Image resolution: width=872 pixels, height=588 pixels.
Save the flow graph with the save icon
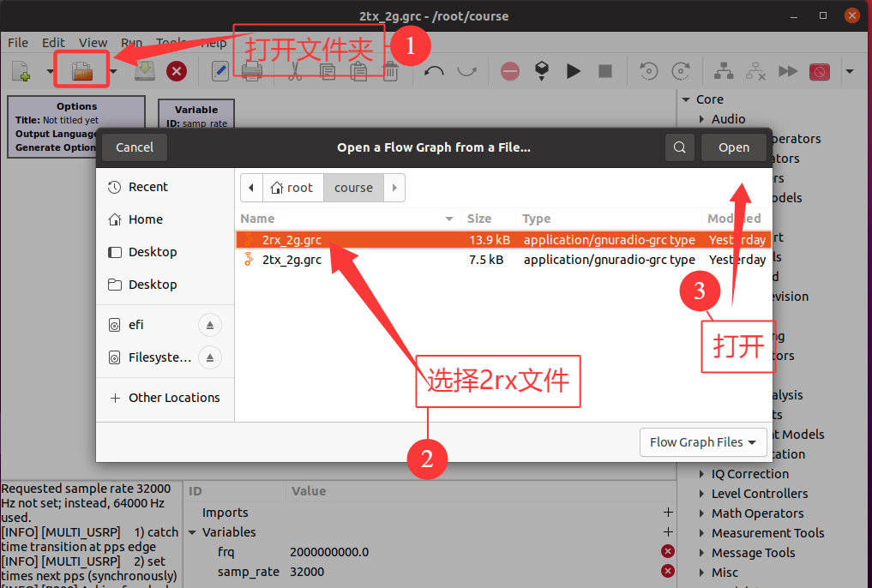tap(145, 71)
